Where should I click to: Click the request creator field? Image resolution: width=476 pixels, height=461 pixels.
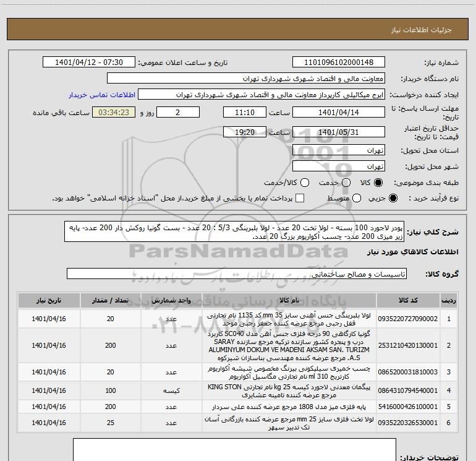(x=261, y=95)
